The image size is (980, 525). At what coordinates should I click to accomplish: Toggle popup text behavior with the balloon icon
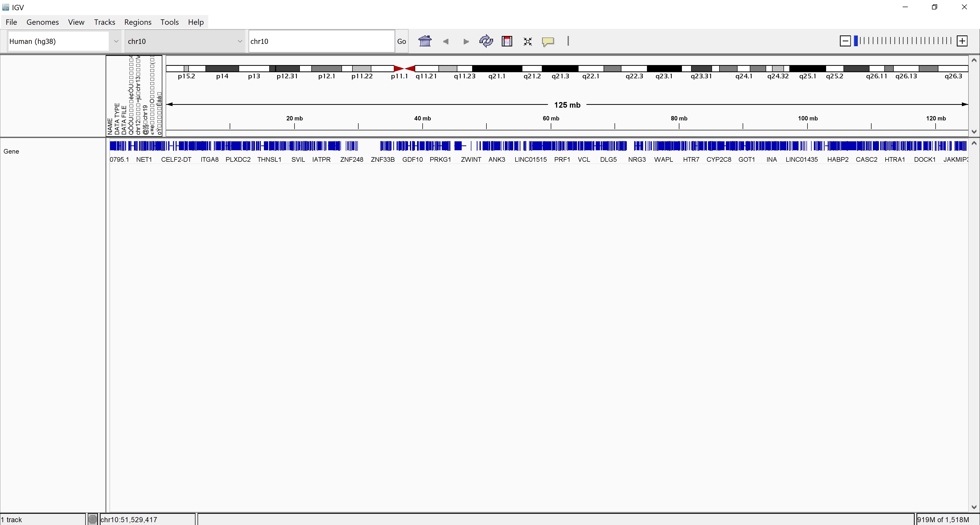click(548, 41)
